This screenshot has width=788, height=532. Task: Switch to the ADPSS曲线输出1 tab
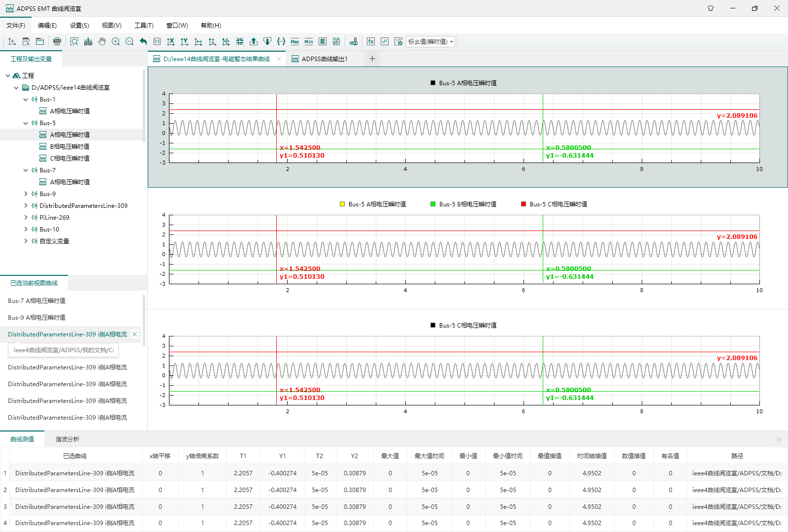(325, 59)
